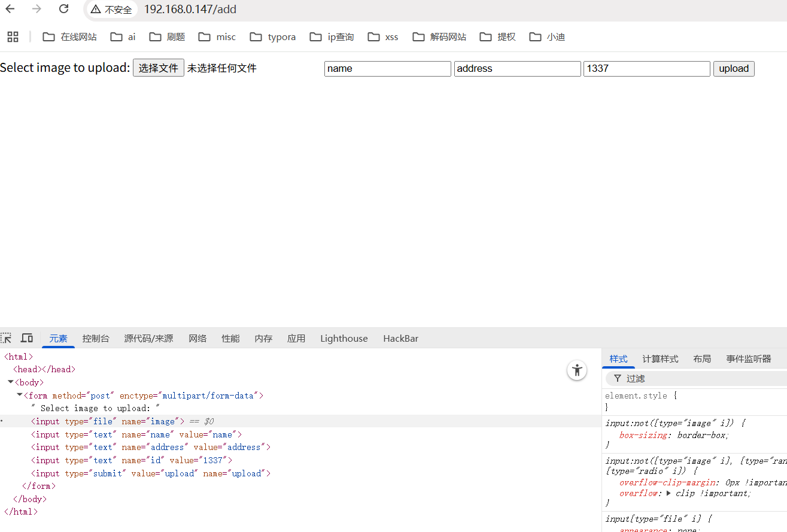
Task: Open the misc bookmark folder
Action: click(x=217, y=37)
